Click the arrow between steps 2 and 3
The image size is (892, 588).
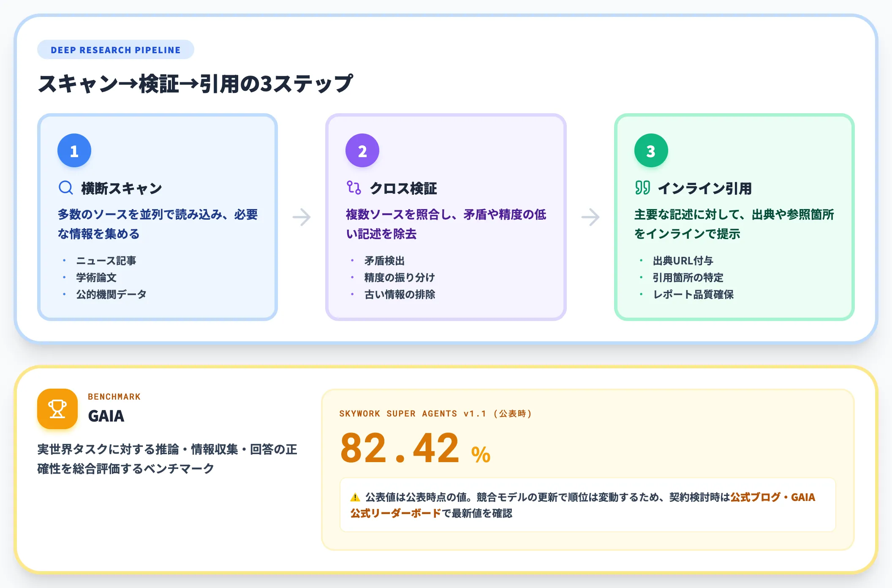point(590,217)
